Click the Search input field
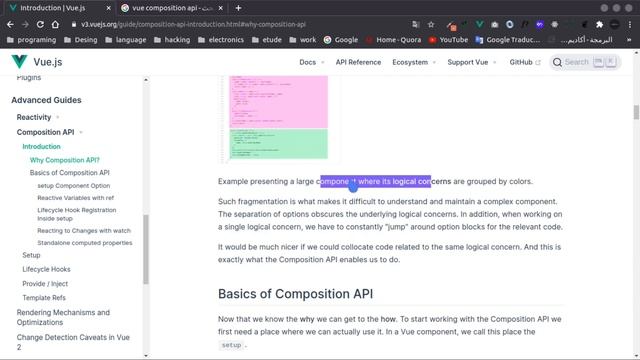The image size is (640, 360). coord(585,62)
